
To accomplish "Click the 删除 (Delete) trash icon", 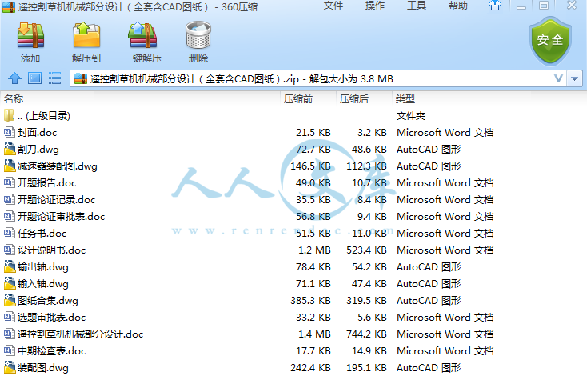I will pyautogui.click(x=198, y=35).
